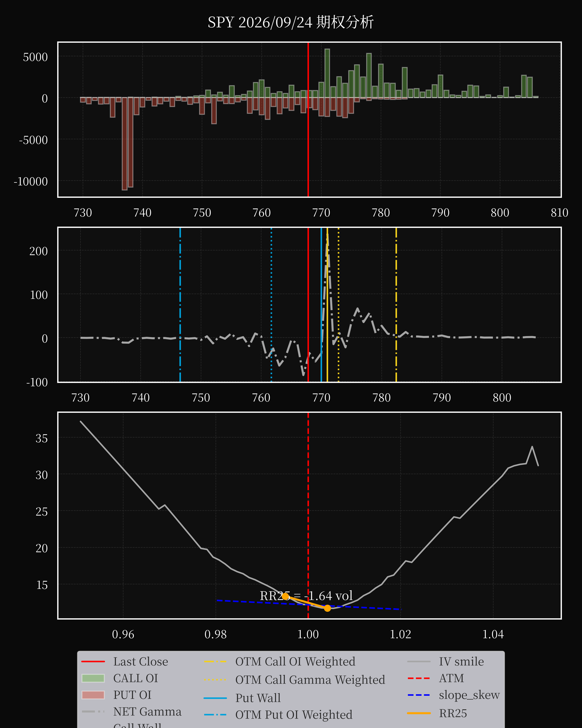The width and height of the screenshot is (582, 728).
Task: Click the -100 y-axis tick label
Action: [x=37, y=382]
